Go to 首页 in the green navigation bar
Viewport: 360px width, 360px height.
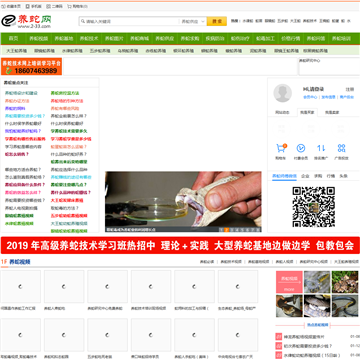pos(13,39)
